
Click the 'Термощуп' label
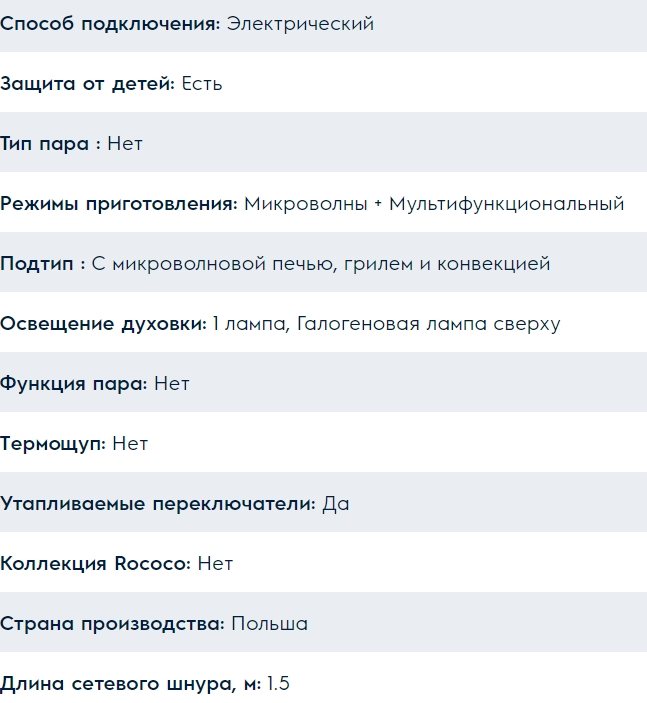pos(53,444)
